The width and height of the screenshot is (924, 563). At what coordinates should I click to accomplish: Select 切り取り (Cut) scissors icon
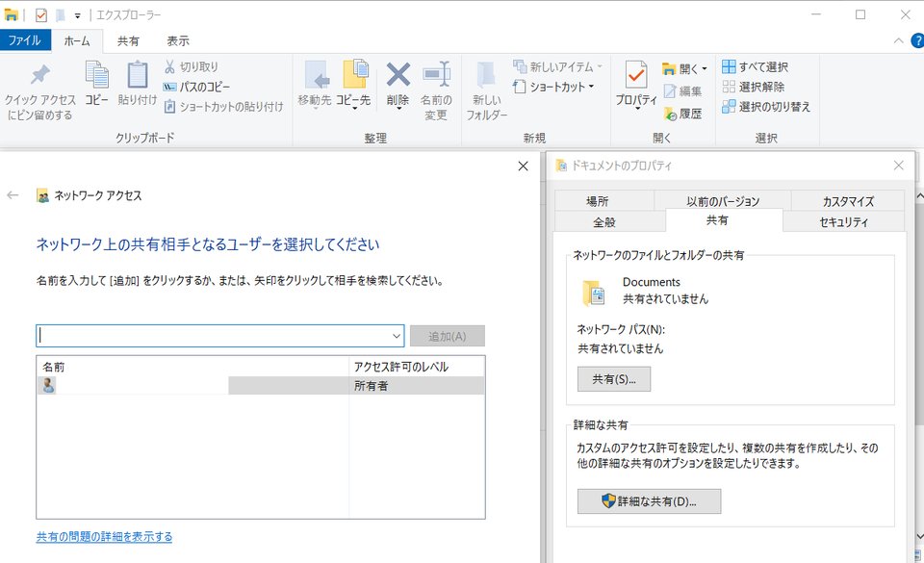169,66
